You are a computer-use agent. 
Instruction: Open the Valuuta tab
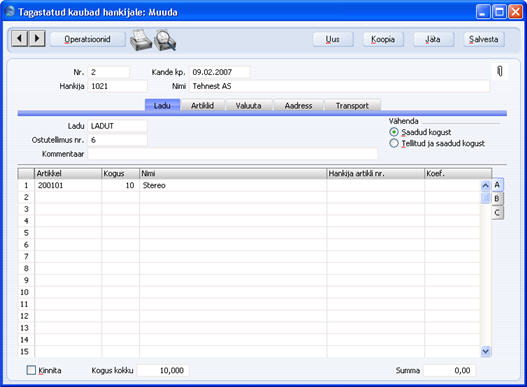pyautogui.click(x=248, y=106)
